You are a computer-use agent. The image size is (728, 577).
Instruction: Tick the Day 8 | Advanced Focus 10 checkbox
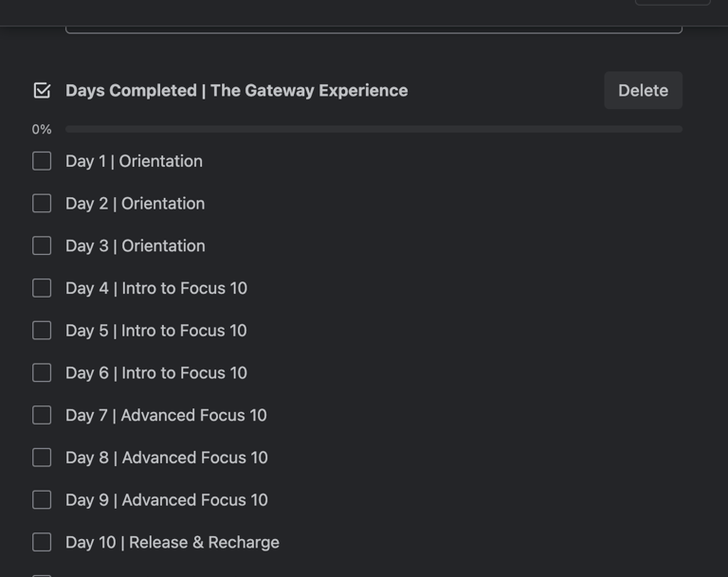tap(42, 458)
